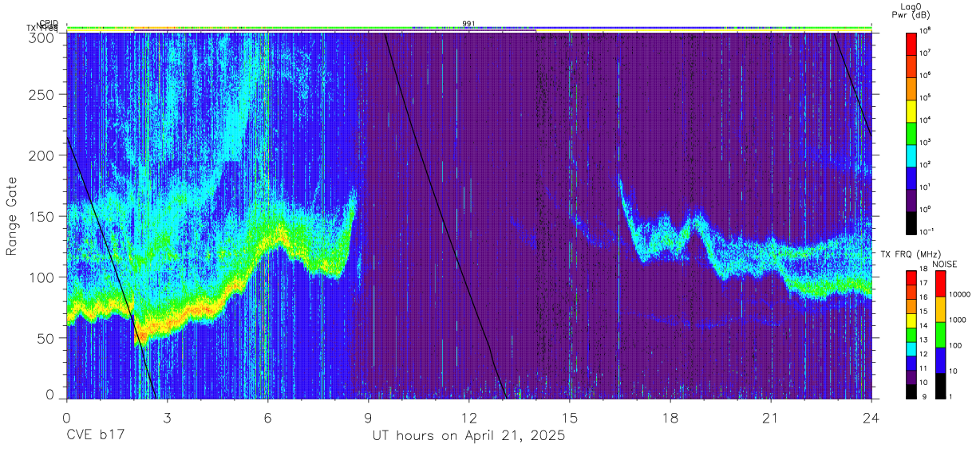Click the 'Range Gate' y-axis label

tap(13, 216)
